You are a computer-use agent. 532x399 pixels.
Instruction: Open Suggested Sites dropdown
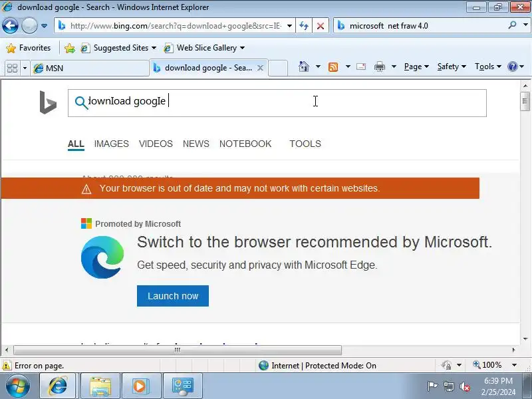tap(118, 48)
